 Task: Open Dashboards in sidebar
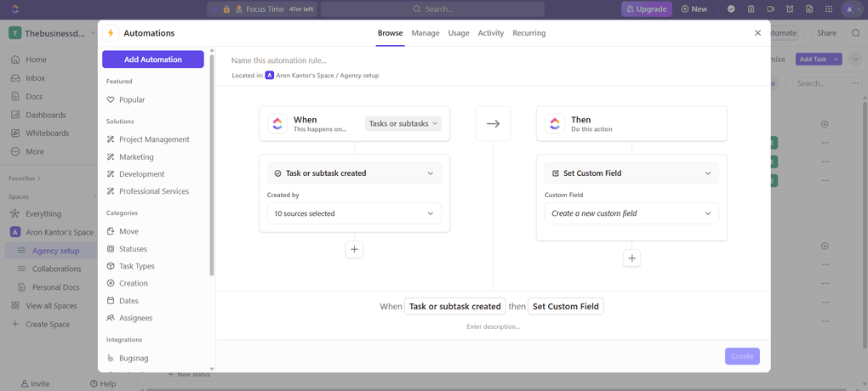[x=45, y=115]
